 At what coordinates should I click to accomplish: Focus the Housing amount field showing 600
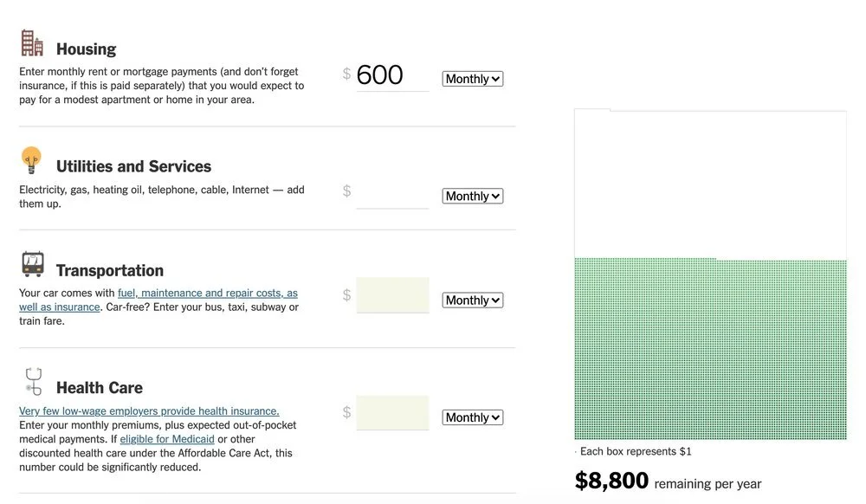(392, 75)
